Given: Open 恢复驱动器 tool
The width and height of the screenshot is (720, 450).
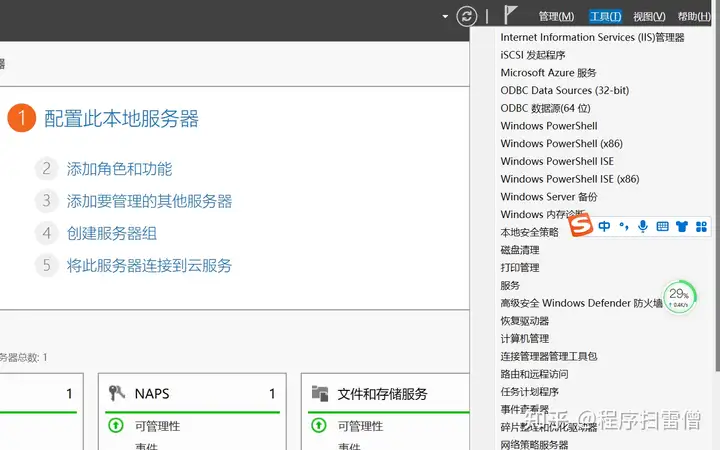Looking at the screenshot, I should pyautogui.click(x=525, y=321).
